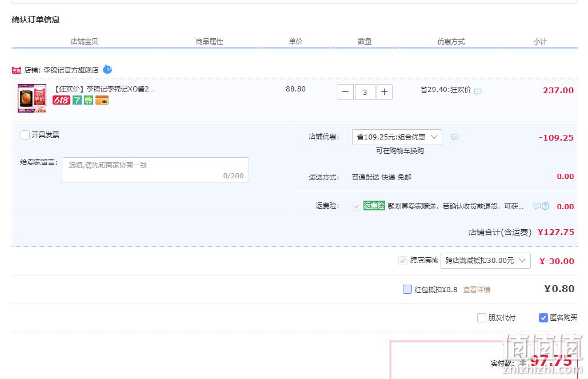588x379 pixels.
Task: Click the 给卖家留言 message text box
Action: point(155,170)
